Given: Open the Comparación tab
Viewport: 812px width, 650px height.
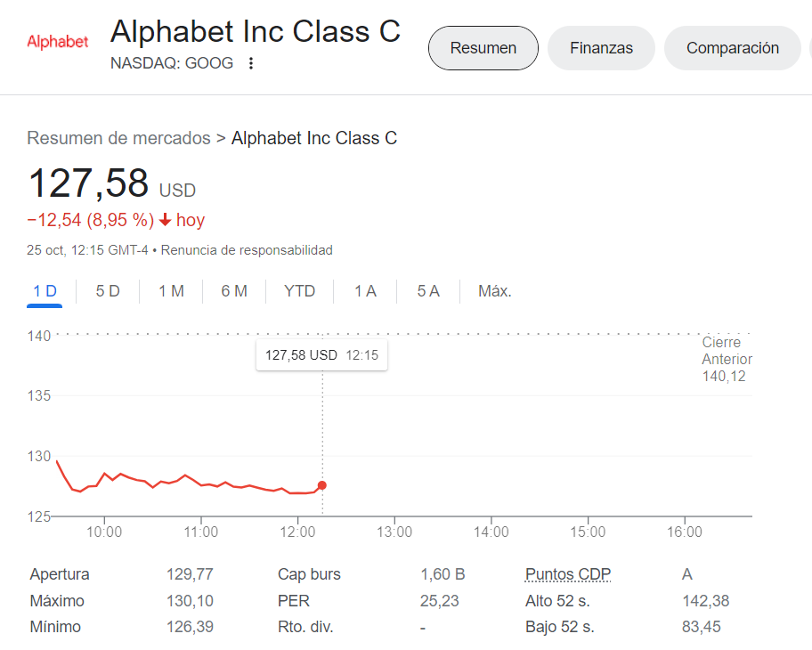Looking at the screenshot, I should click(x=732, y=48).
